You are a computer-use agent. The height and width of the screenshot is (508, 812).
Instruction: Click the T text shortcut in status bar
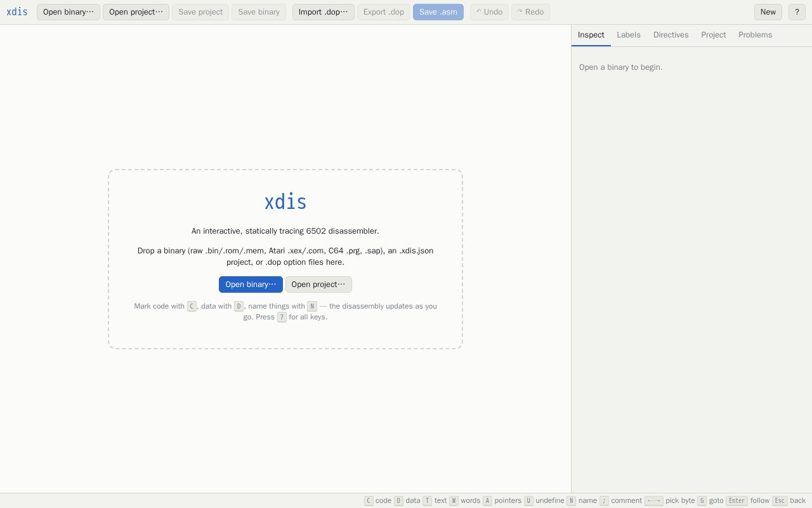click(x=435, y=500)
